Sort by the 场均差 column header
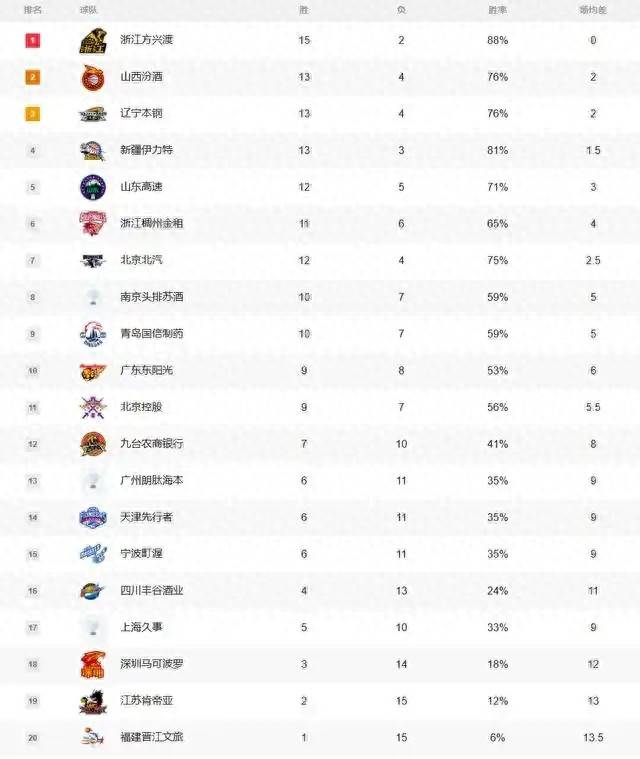Image resolution: width=640 pixels, height=759 pixels. [592, 9]
